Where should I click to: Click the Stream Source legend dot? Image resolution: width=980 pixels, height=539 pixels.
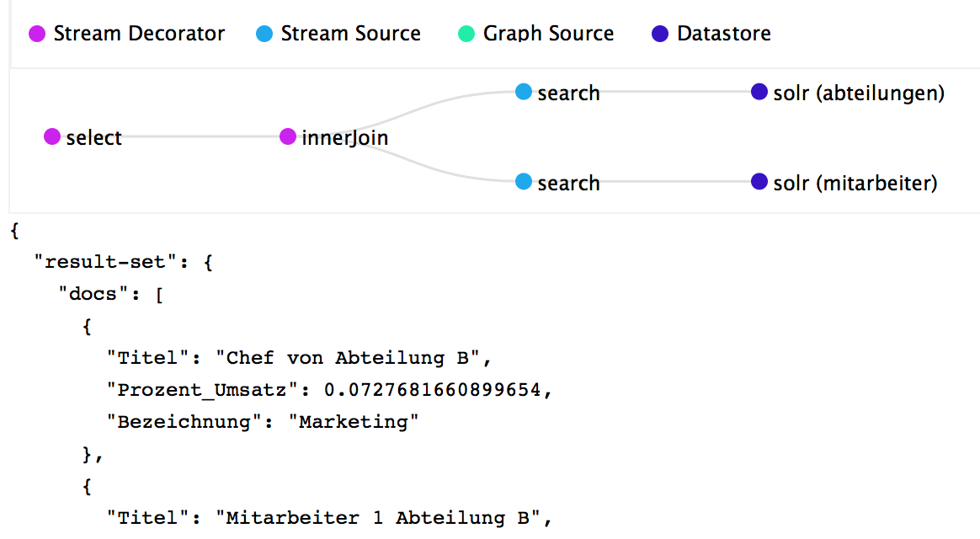click(264, 35)
